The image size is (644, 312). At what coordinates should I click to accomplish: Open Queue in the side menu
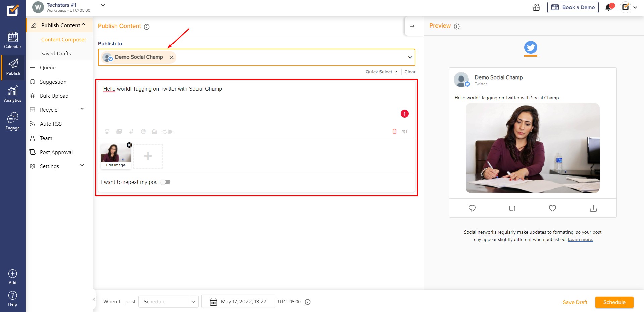tap(48, 68)
